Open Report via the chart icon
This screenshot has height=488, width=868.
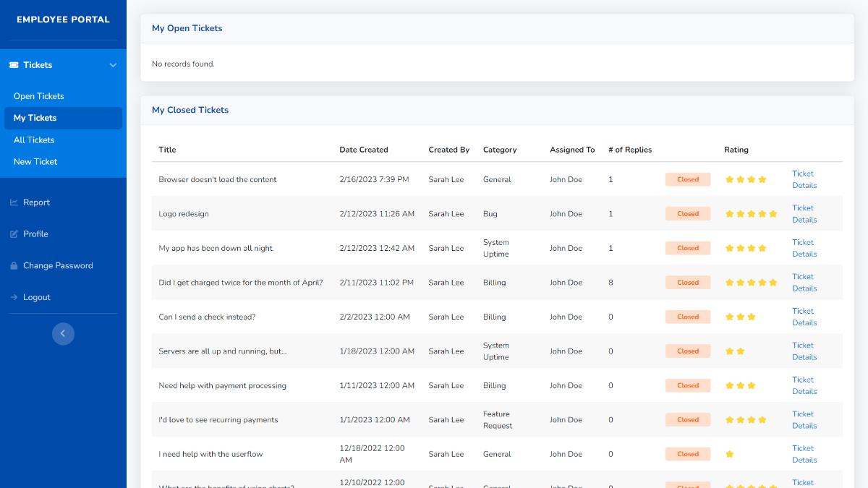[13, 202]
